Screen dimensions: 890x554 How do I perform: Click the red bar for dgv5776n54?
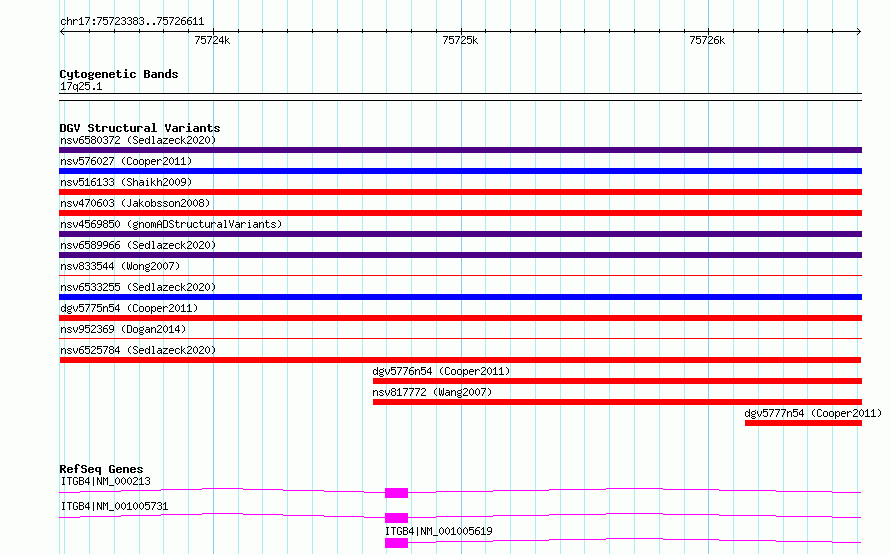click(618, 381)
